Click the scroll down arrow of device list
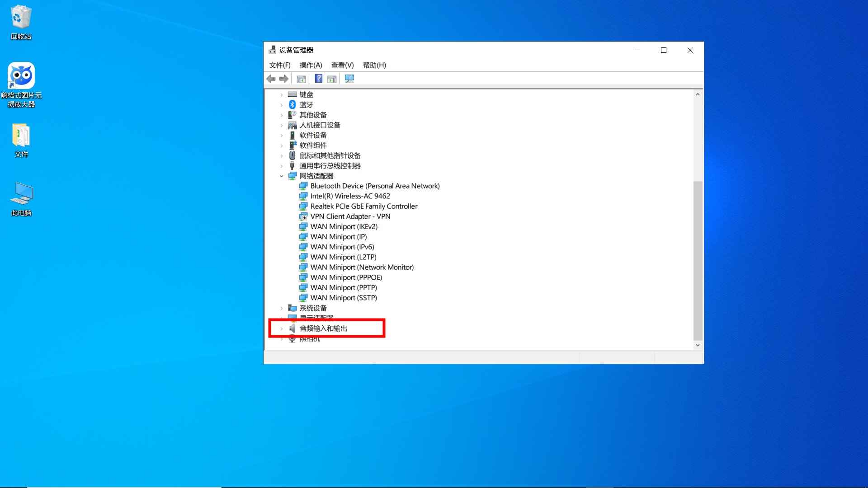 coord(698,345)
